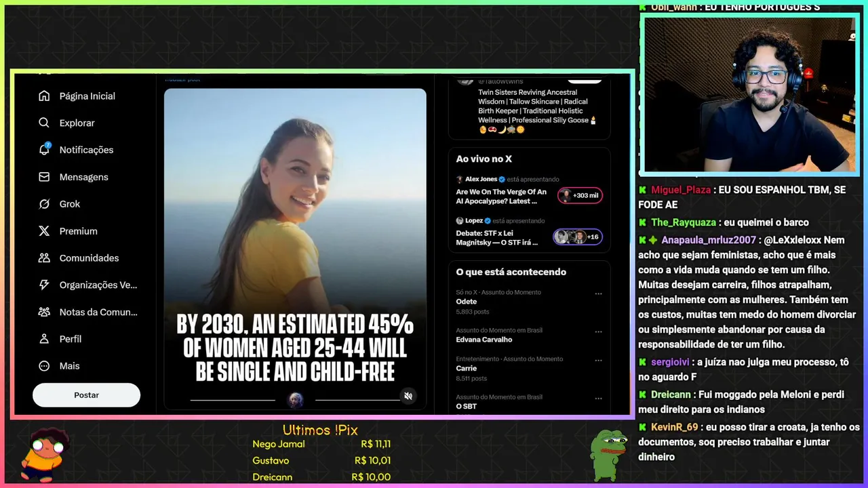Select Notificações menu label
Image resolution: width=868 pixels, height=488 pixels.
86,150
